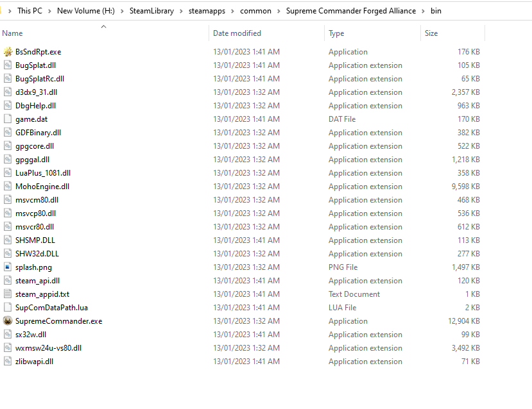Select the MohoEngine.dll file name

click(42, 187)
